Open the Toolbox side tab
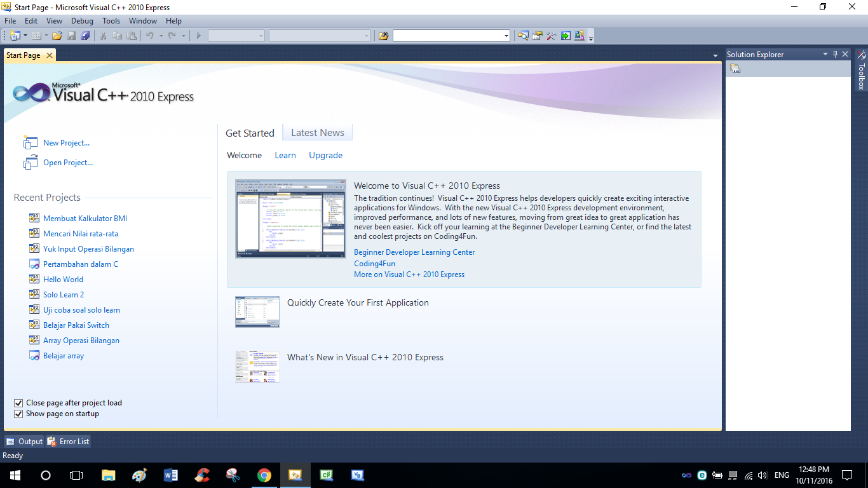 (x=861, y=70)
